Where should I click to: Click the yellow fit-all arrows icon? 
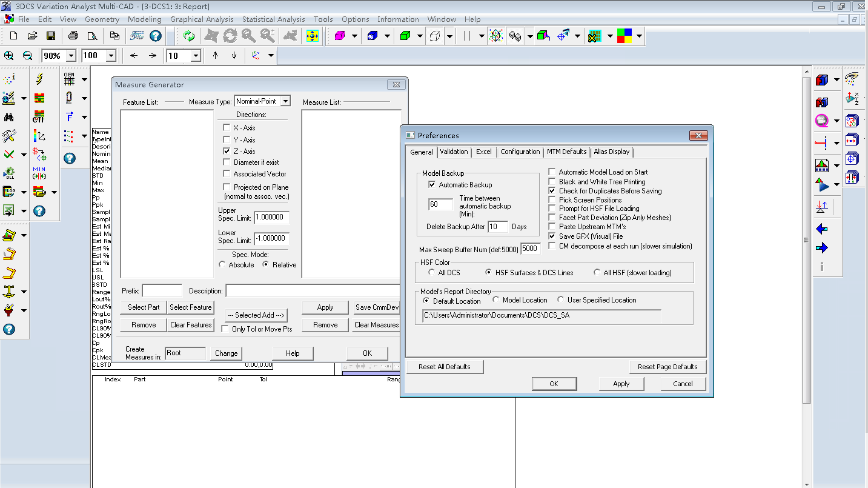[x=313, y=36]
